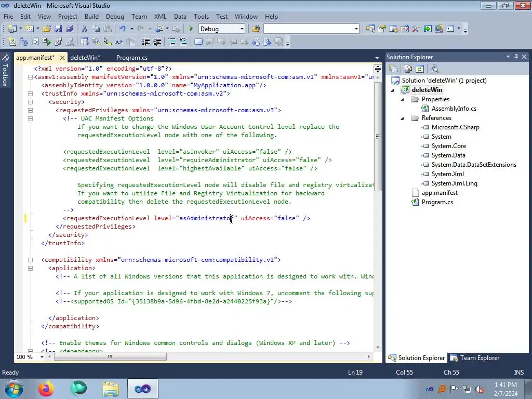Collapse the deleteWin project node
Image resolution: width=532 pixels, height=399 pixels.
[393, 90]
